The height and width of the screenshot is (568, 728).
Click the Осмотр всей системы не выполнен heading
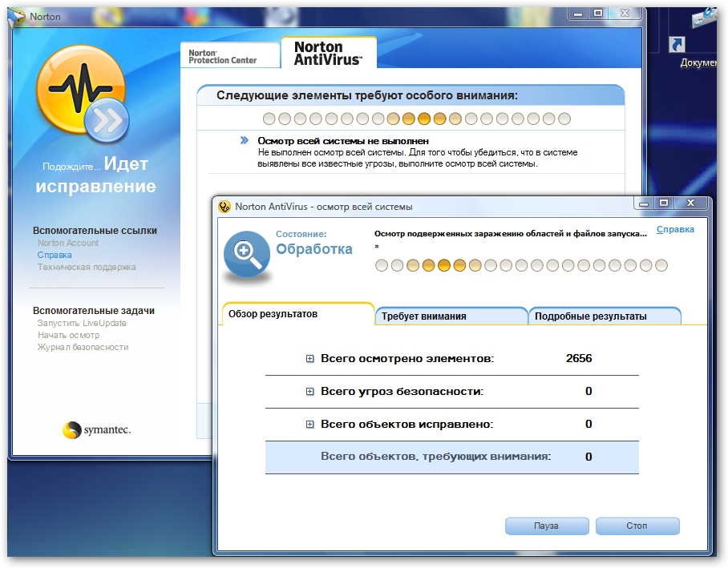tap(343, 141)
